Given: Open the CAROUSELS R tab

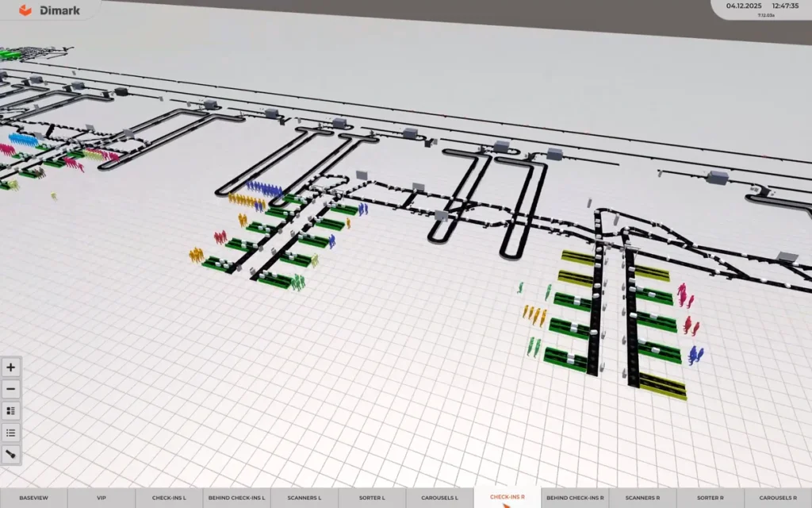Looking at the screenshot, I should coord(778,498).
